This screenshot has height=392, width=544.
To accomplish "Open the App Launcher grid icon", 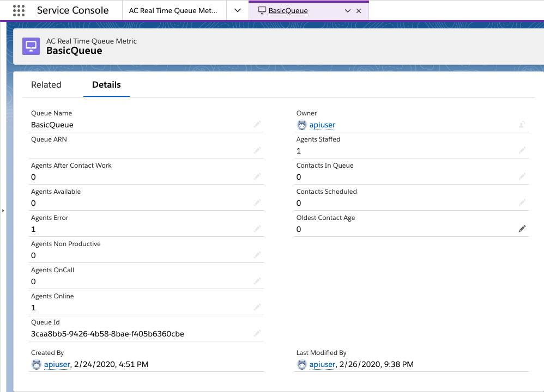I will pyautogui.click(x=19, y=10).
